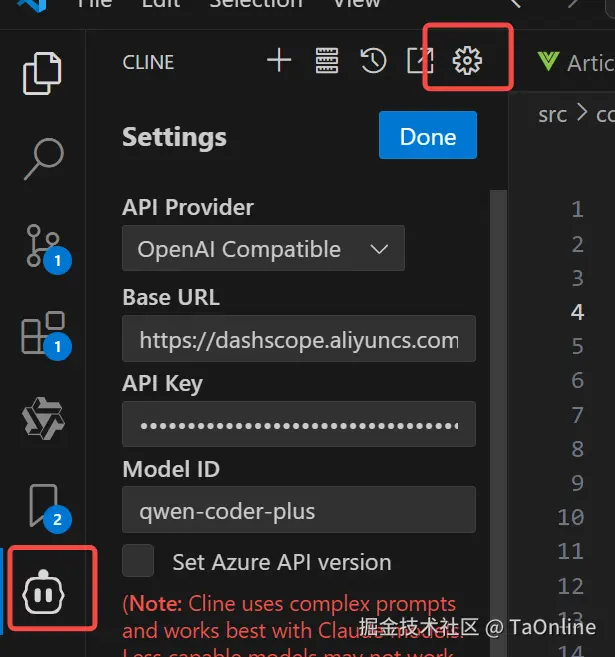Click the Done button in Settings

pos(428,135)
